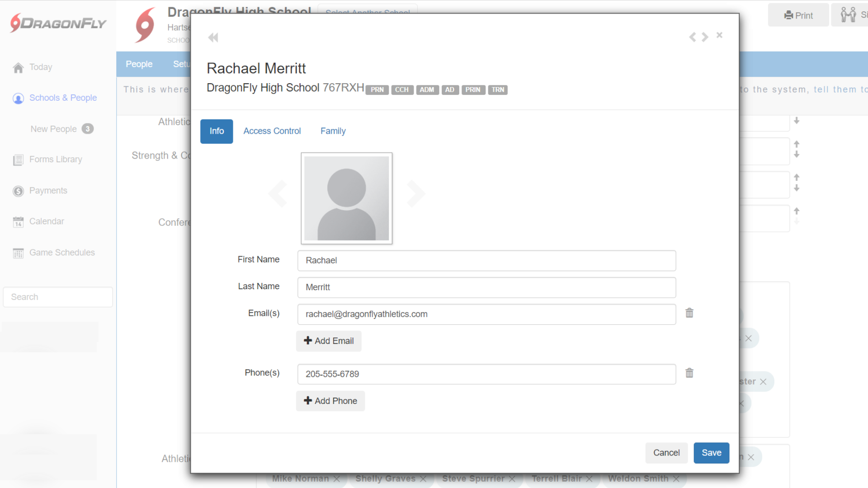Switch to the Access Control tab
The image size is (868, 488).
click(x=272, y=131)
